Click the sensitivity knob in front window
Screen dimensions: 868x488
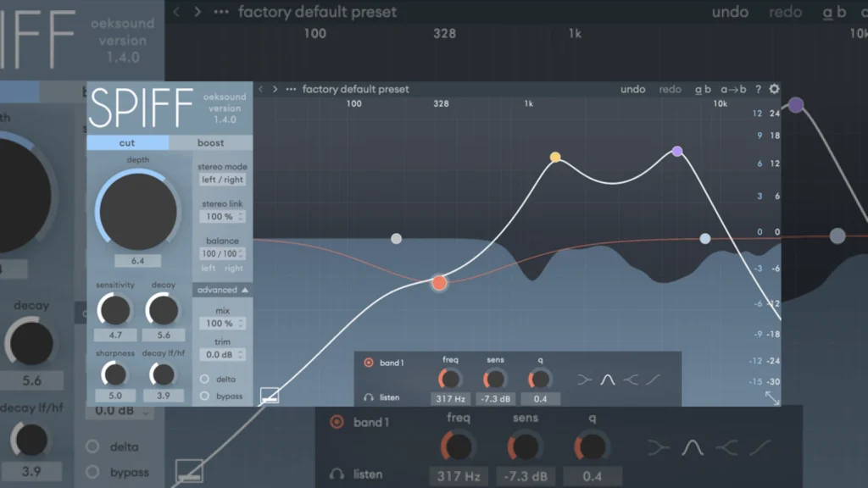tap(114, 310)
